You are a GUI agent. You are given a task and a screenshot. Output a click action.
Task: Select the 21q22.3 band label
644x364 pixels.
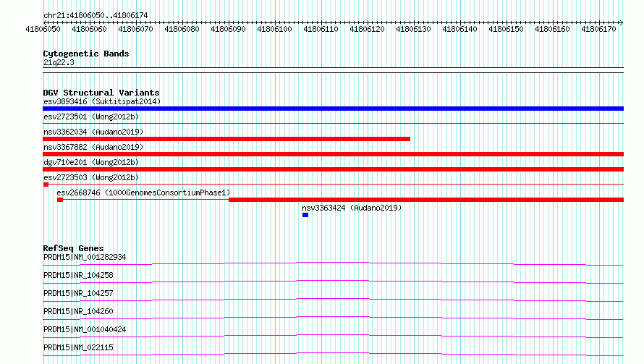(59, 62)
